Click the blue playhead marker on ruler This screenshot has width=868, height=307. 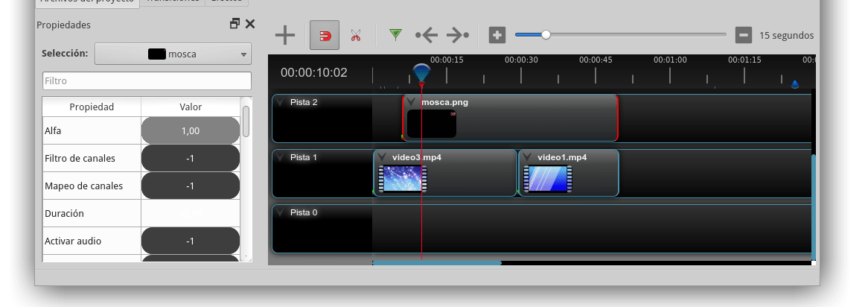pos(421,72)
